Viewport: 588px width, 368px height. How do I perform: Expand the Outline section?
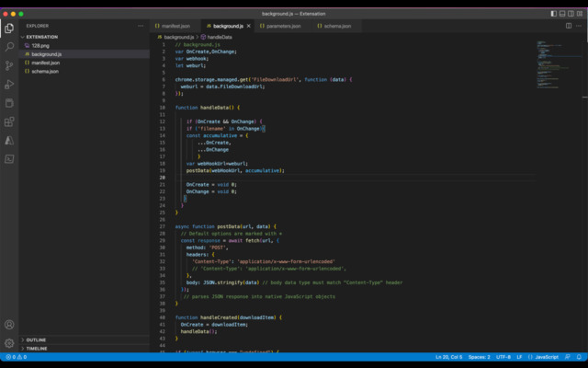[36, 339]
